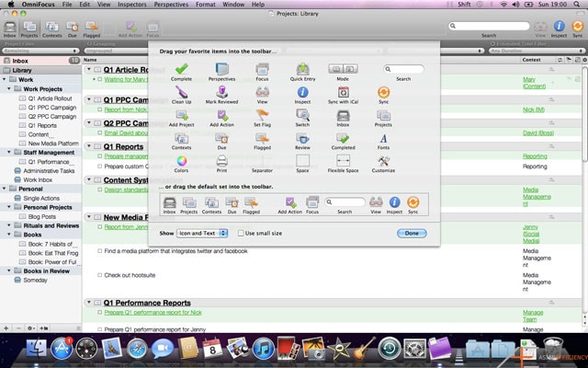Check off the Check out hootsuite task
The width and height of the screenshot is (588, 368).
(x=100, y=275)
